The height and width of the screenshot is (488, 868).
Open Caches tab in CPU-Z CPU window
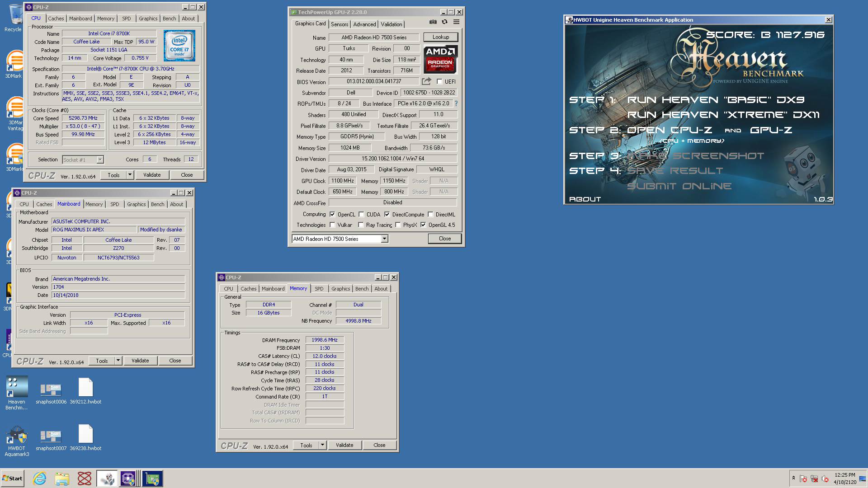click(x=56, y=19)
